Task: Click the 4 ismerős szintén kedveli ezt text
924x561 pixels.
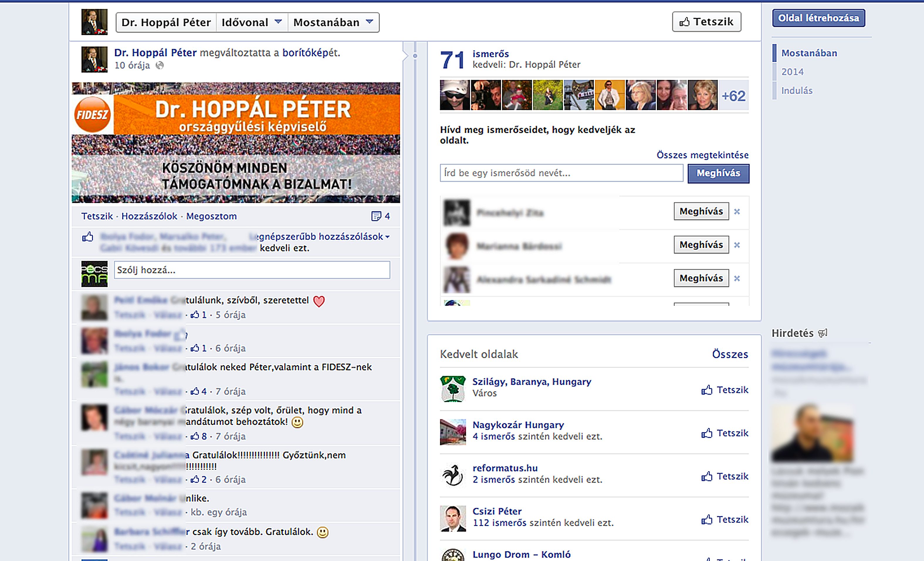Action: pos(537,437)
